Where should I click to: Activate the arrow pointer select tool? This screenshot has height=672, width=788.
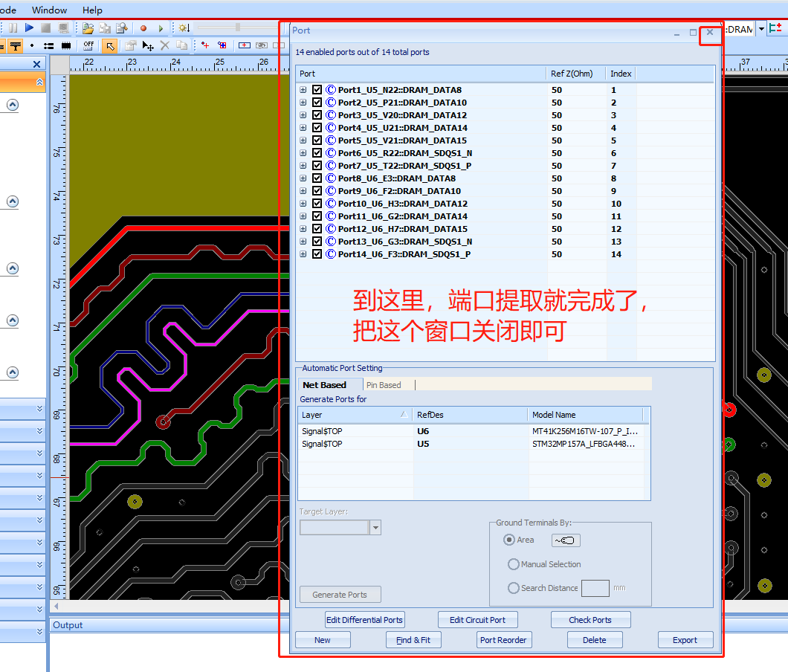(x=109, y=46)
